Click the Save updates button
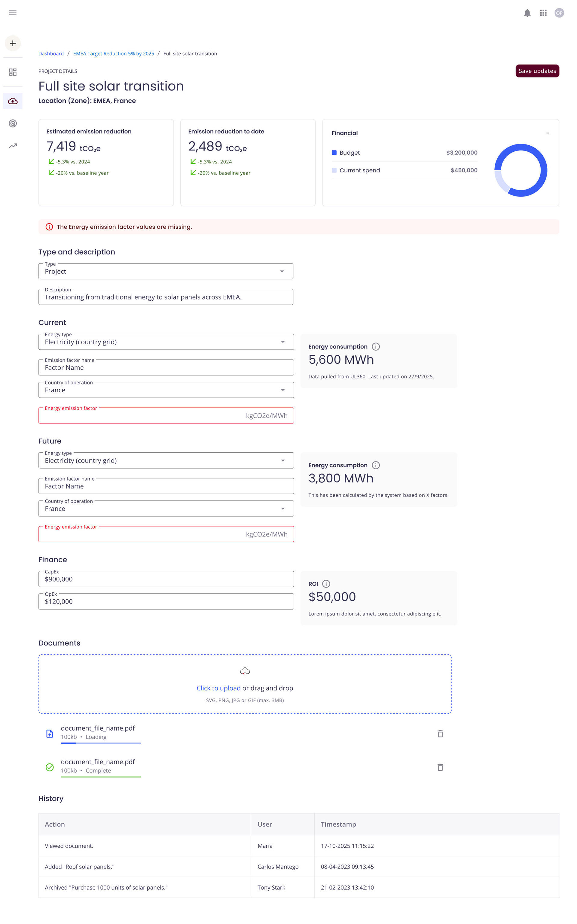The width and height of the screenshot is (577, 924). point(537,71)
